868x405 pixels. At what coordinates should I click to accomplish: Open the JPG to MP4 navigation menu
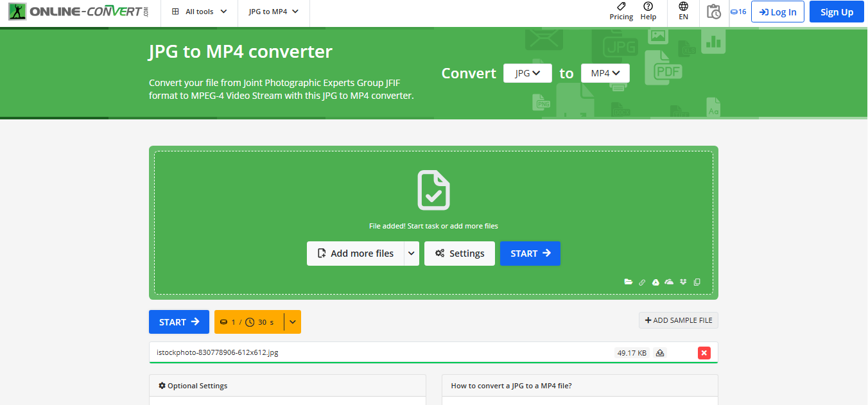[273, 11]
